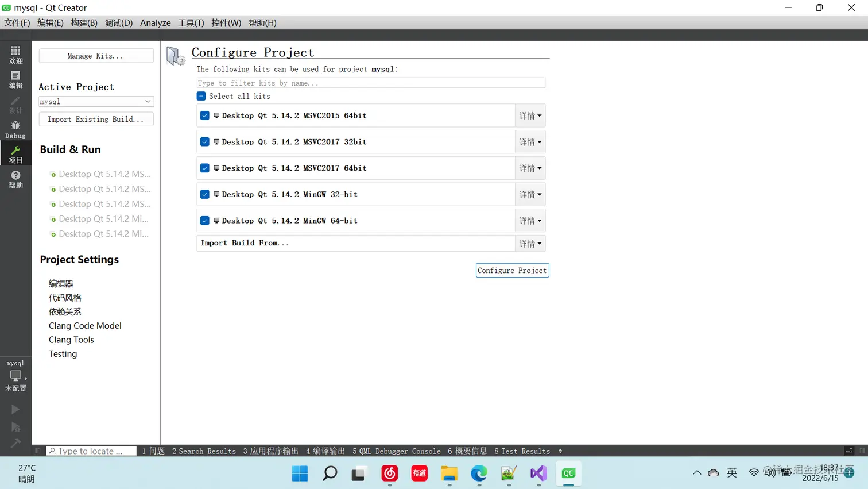Click the Run play button
Screen dimensions: 868x489
[x=15, y=409]
